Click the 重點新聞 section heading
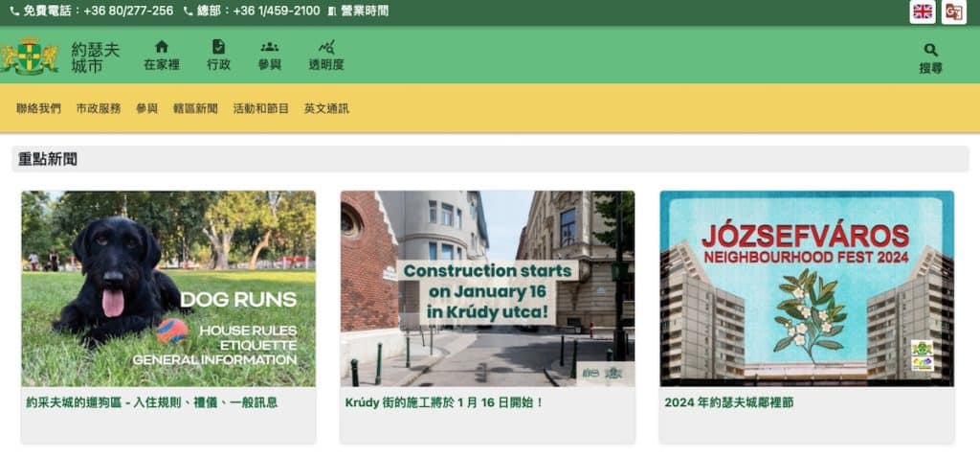The image size is (980, 457). [x=48, y=159]
